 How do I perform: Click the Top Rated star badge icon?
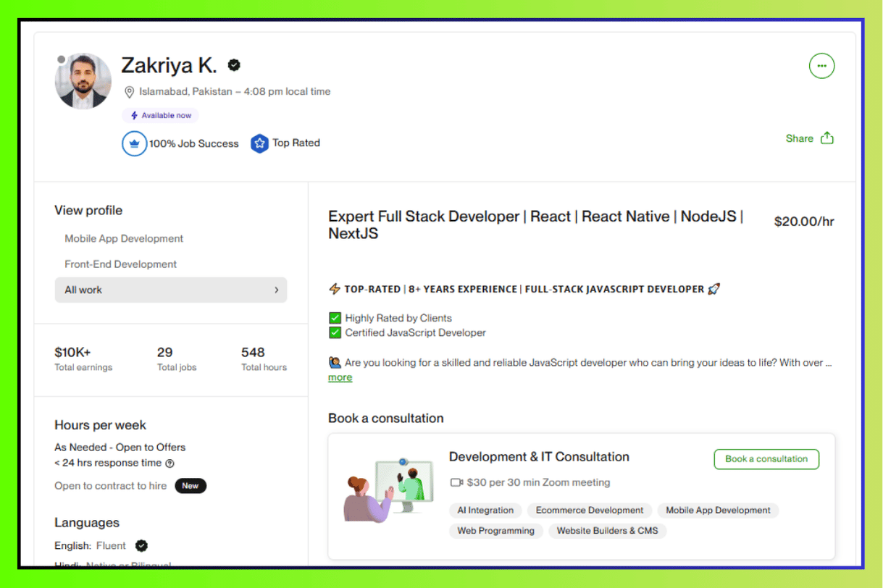tap(259, 143)
